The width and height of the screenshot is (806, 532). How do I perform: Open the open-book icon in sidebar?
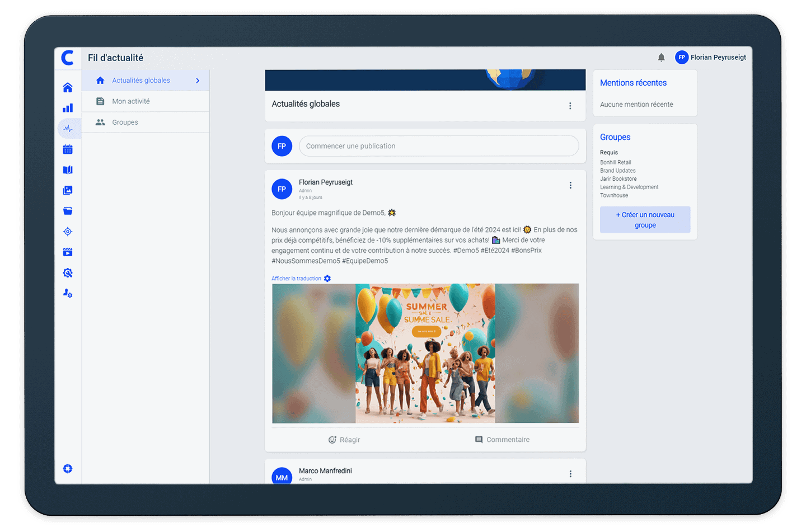pyautogui.click(x=68, y=170)
